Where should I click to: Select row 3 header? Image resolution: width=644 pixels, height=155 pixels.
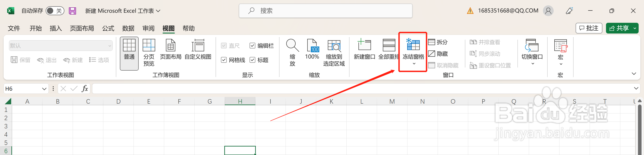(x=6, y=126)
